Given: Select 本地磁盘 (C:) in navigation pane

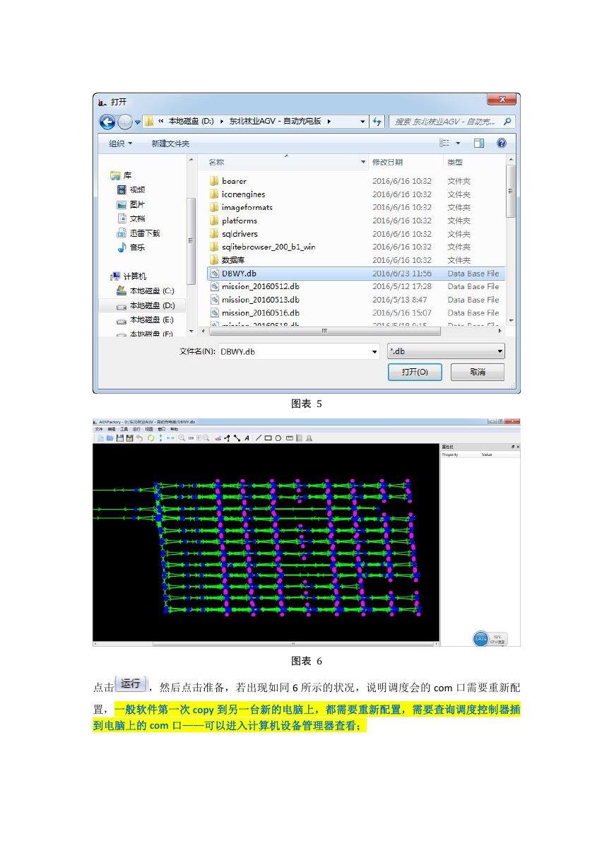Looking at the screenshot, I should (145, 291).
